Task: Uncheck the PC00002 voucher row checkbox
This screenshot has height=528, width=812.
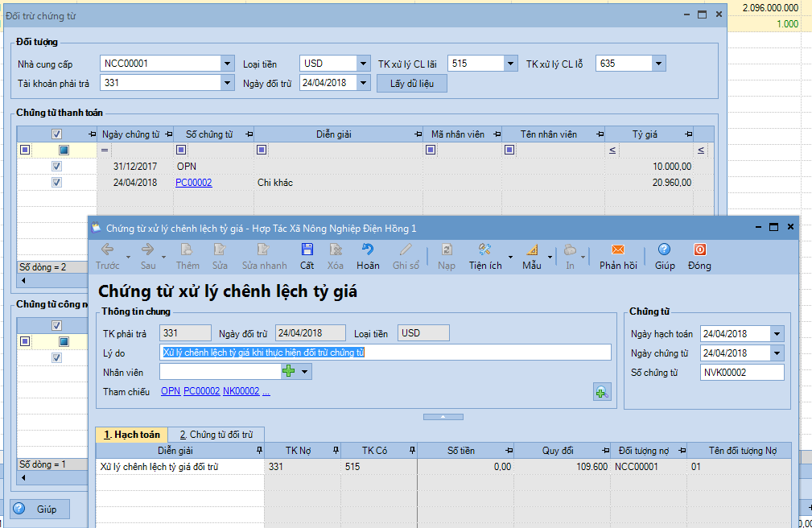Action: [x=57, y=183]
